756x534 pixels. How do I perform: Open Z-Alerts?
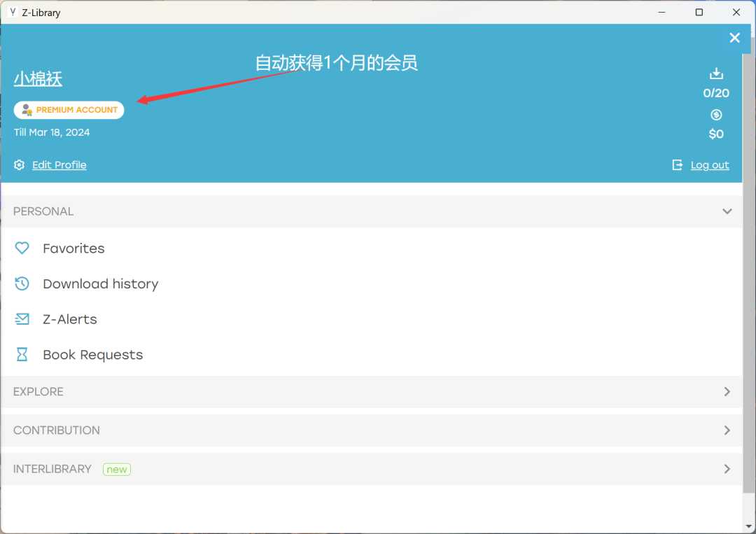coord(70,319)
